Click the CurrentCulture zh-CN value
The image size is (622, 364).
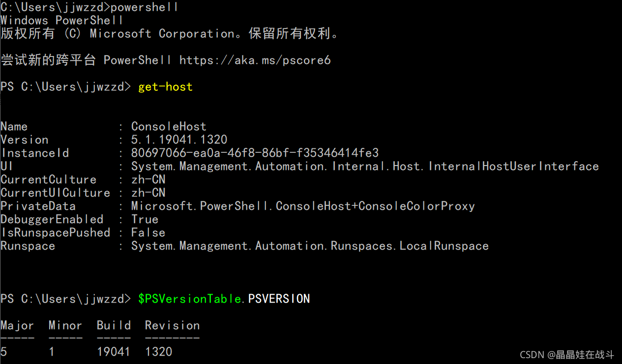coord(148,180)
